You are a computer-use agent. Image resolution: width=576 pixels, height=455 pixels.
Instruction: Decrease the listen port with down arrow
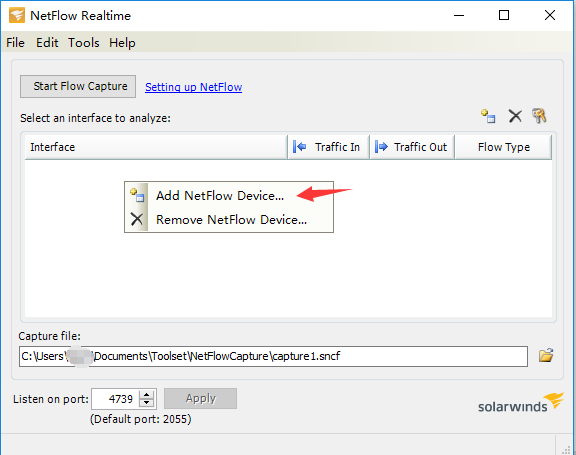[x=147, y=403]
